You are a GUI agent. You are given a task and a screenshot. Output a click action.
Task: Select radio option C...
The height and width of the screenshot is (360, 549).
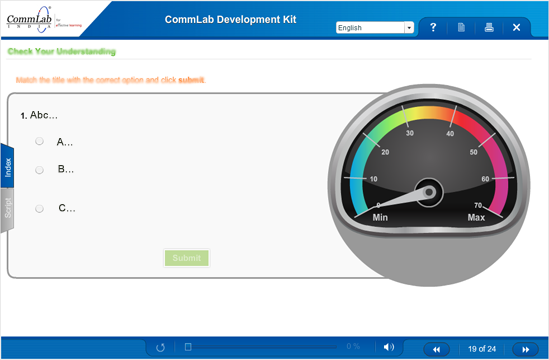point(40,209)
